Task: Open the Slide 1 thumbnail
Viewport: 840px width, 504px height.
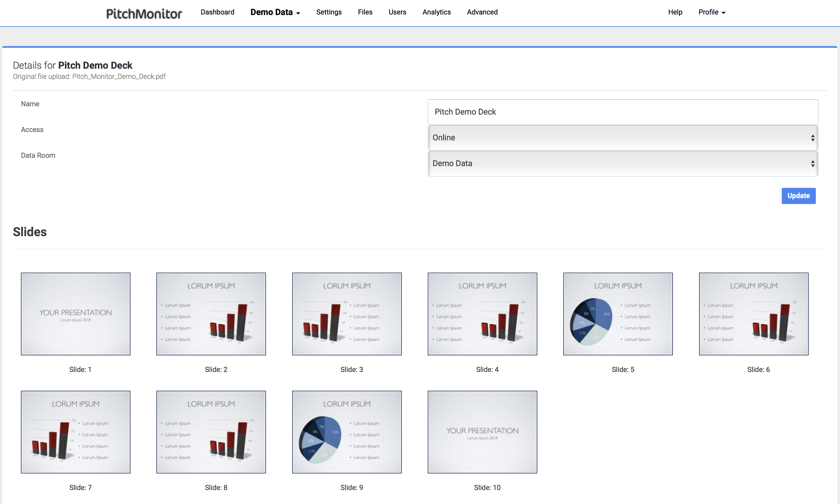Action: (75, 314)
